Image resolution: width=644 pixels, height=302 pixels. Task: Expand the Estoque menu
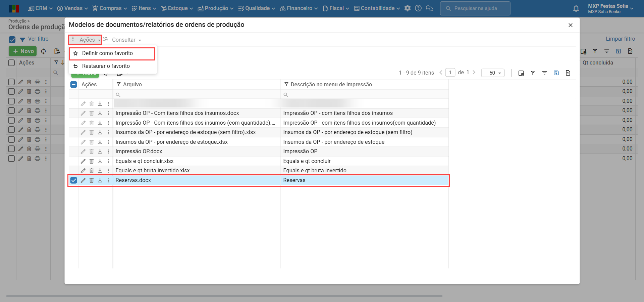pos(177,8)
